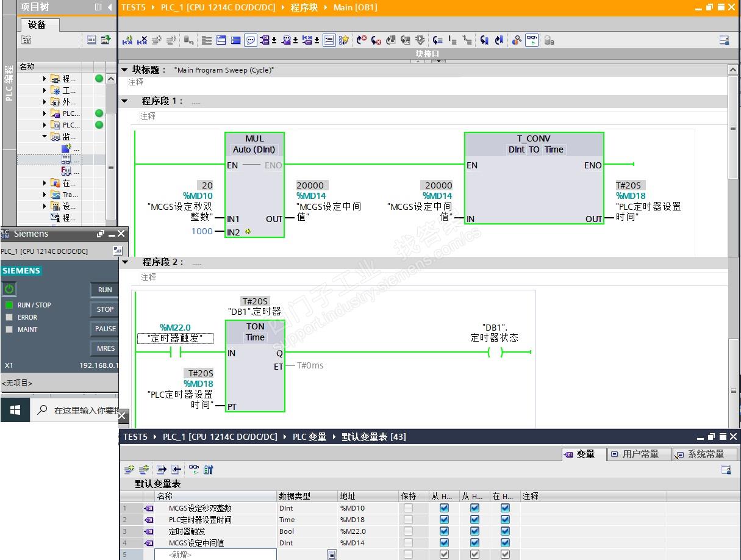Click the network view icon in device toolbar

(26, 40)
